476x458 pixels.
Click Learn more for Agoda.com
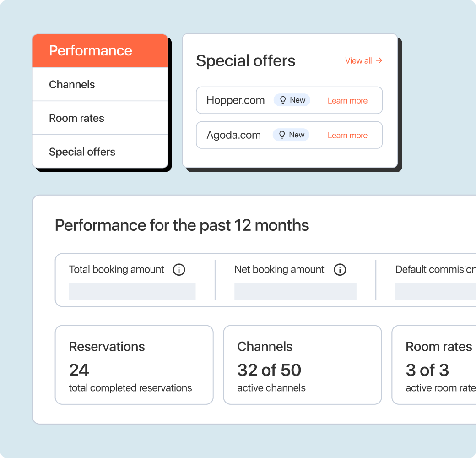pyautogui.click(x=347, y=136)
